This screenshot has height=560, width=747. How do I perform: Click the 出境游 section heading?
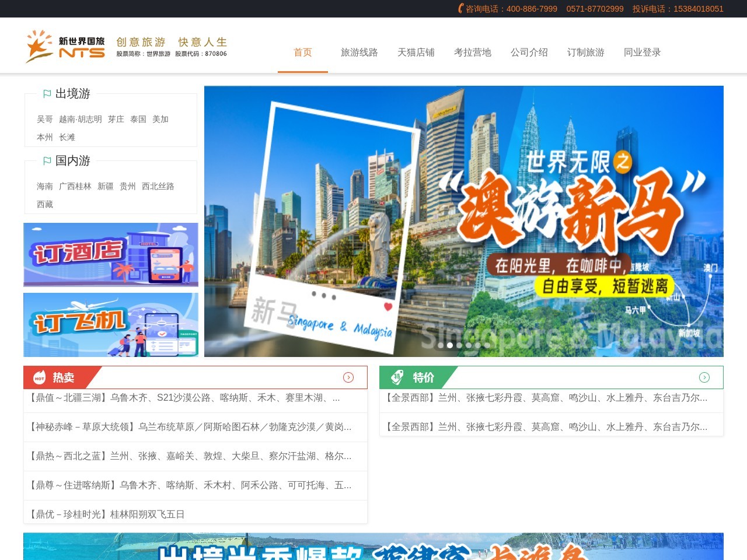[x=73, y=94]
